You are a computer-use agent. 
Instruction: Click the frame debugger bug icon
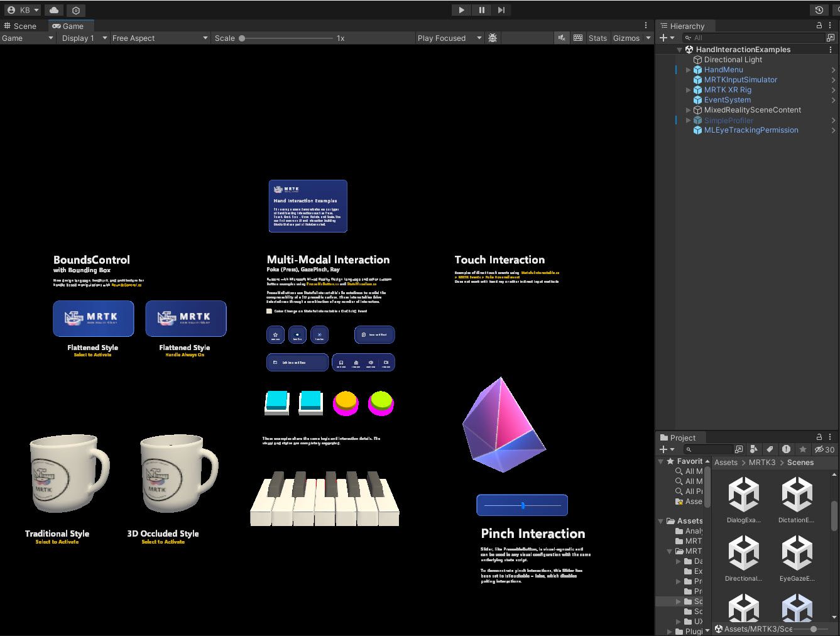(x=493, y=38)
